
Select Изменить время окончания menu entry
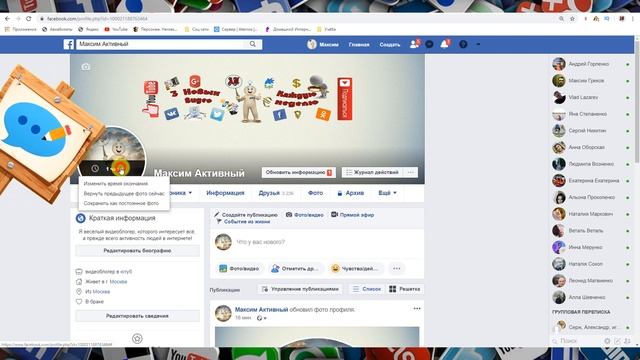(116, 184)
